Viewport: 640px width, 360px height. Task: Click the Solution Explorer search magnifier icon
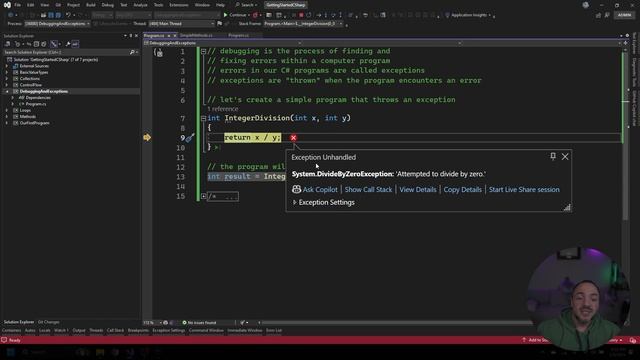[132, 52]
